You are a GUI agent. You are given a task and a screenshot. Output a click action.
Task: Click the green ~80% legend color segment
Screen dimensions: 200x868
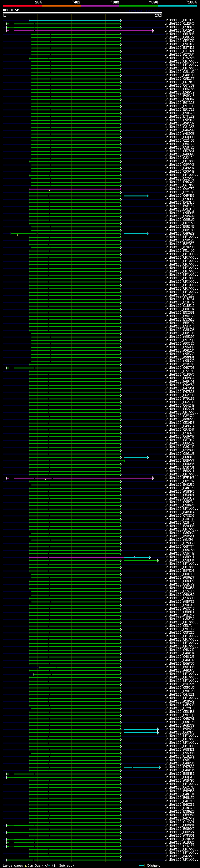[x=139, y=6]
